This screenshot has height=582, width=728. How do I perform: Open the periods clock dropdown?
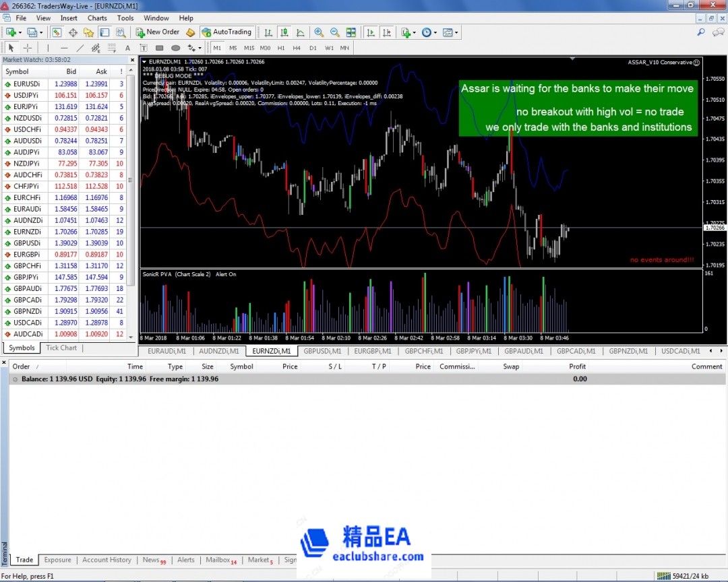(x=429, y=32)
